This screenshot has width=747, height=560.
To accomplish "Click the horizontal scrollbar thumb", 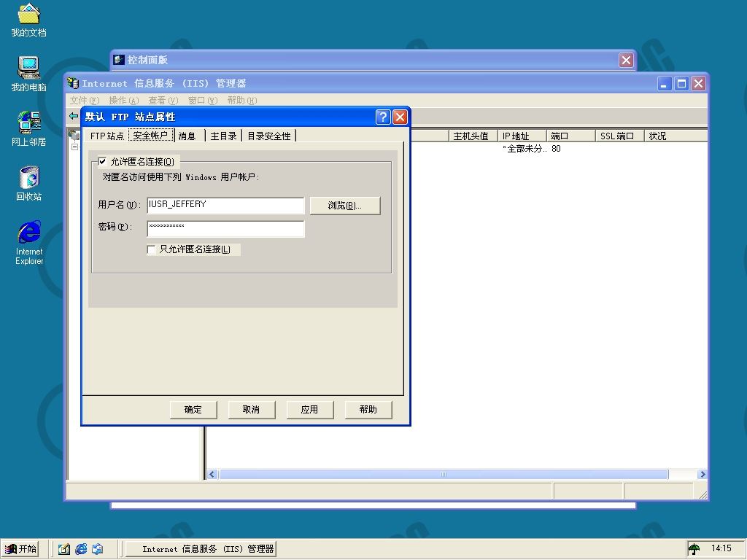I will (x=444, y=474).
